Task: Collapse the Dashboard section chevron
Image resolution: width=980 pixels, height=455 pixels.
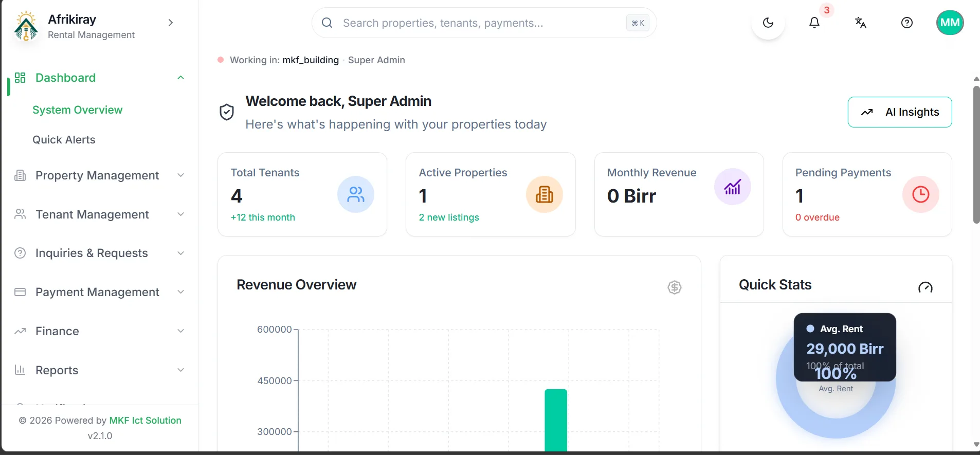Action: (180, 78)
